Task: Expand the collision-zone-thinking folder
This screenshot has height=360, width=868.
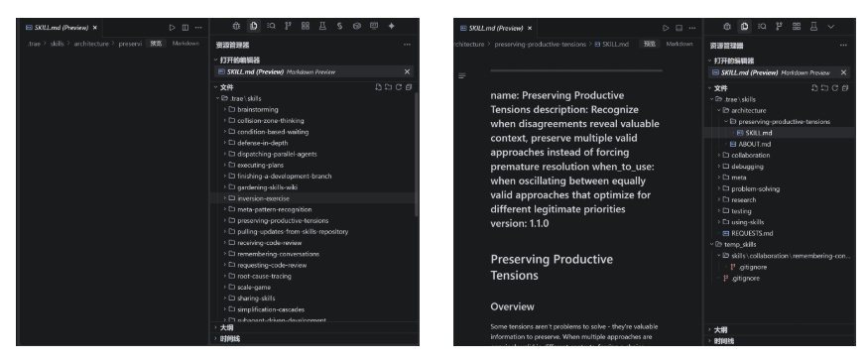Action: pyautogui.click(x=312, y=120)
